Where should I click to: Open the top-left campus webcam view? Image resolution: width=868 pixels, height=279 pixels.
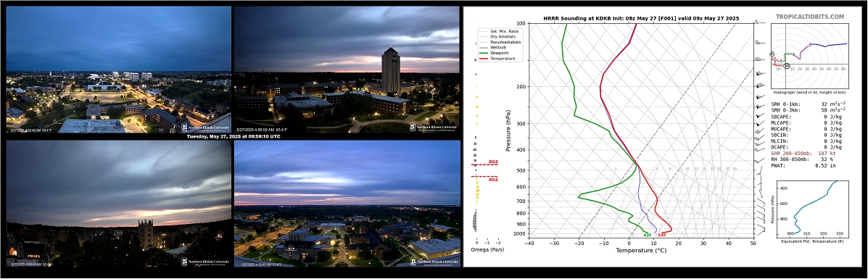tap(118, 70)
